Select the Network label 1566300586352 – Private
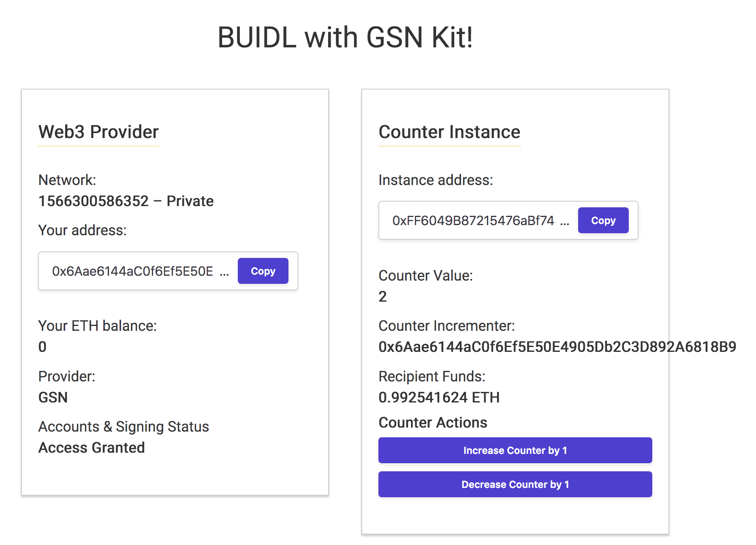 pyautogui.click(x=126, y=201)
